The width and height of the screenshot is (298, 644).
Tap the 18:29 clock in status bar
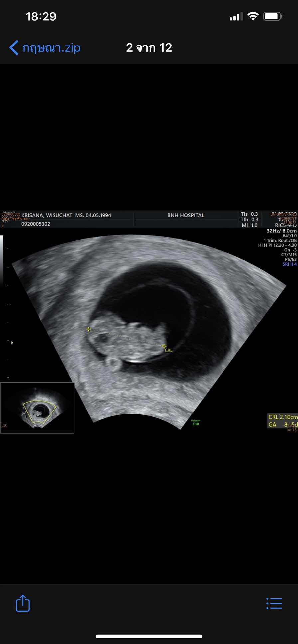[41, 16]
